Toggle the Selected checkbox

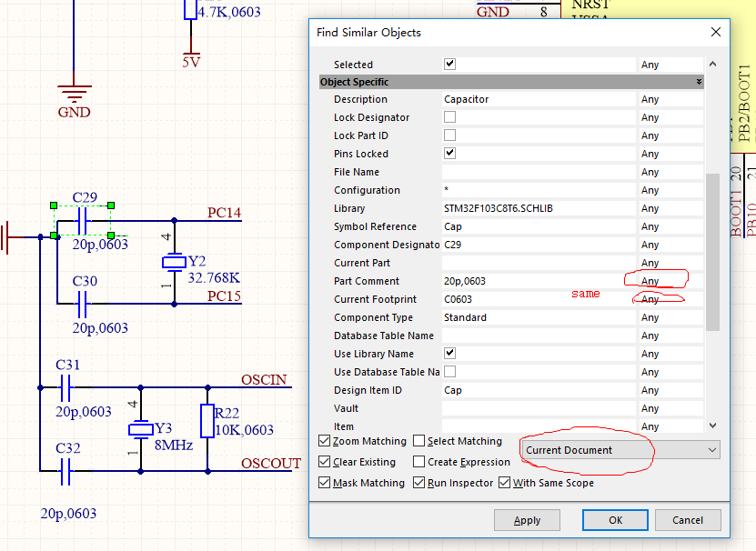(449, 65)
